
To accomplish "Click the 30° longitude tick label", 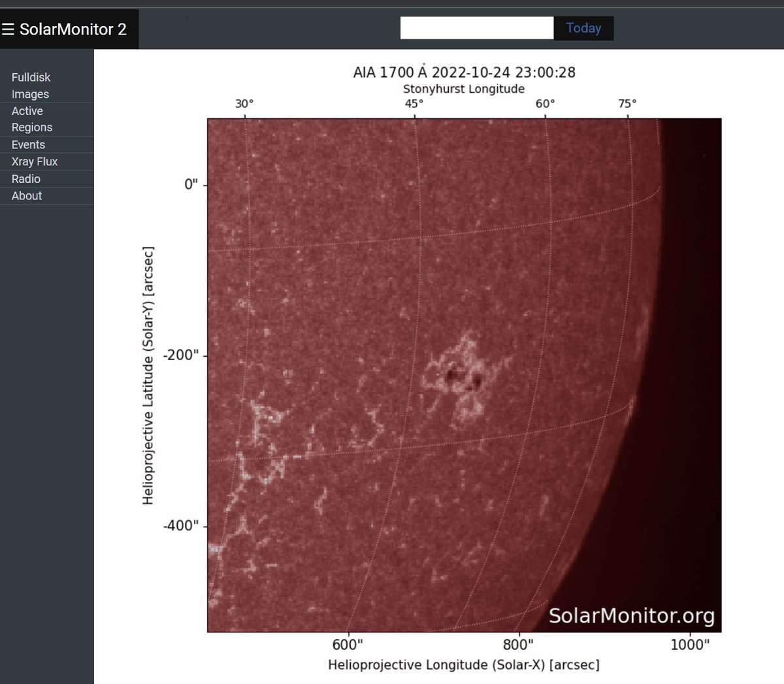I will (x=244, y=104).
